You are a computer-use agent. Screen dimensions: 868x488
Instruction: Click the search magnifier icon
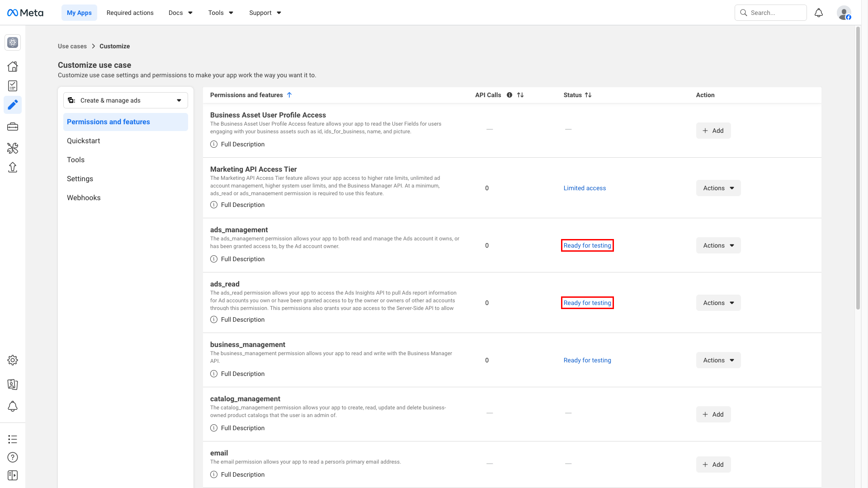[x=744, y=13]
